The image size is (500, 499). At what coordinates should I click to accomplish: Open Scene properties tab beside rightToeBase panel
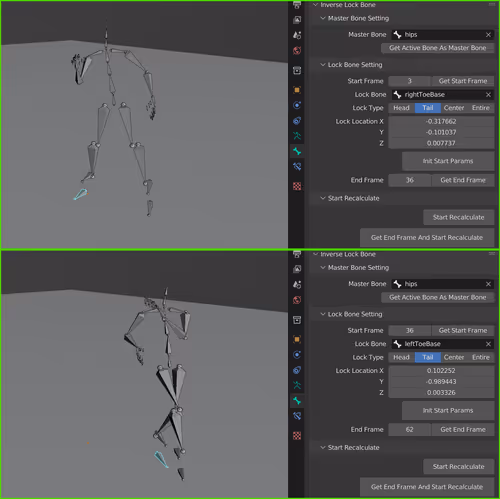click(x=297, y=35)
